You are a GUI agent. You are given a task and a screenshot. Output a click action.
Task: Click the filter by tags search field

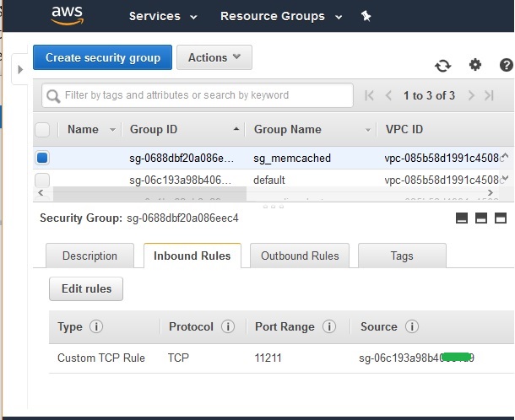coord(198,95)
